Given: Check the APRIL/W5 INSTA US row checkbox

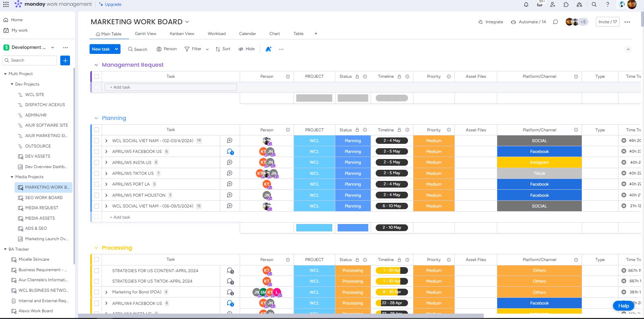Looking at the screenshot, I should click(97, 162).
